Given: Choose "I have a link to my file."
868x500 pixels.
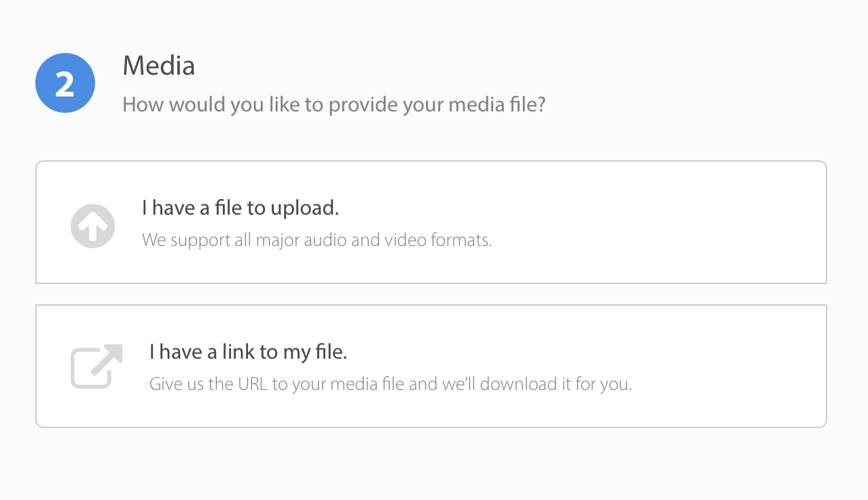Looking at the screenshot, I should pyautogui.click(x=249, y=352).
